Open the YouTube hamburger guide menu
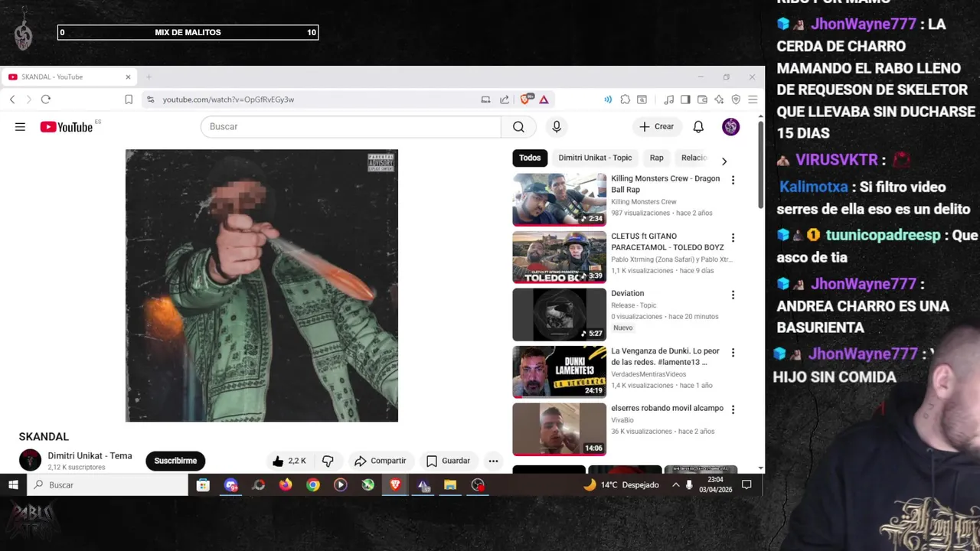Image resolution: width=980 pixels, height=551 pixels. pyautogui.click(x=20, y=127)
